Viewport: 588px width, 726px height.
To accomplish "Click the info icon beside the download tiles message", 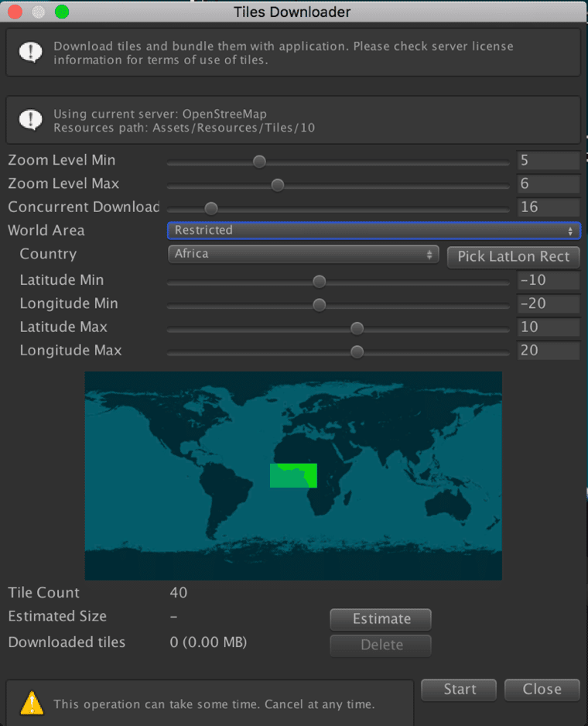I will click(x=31, y=53).
